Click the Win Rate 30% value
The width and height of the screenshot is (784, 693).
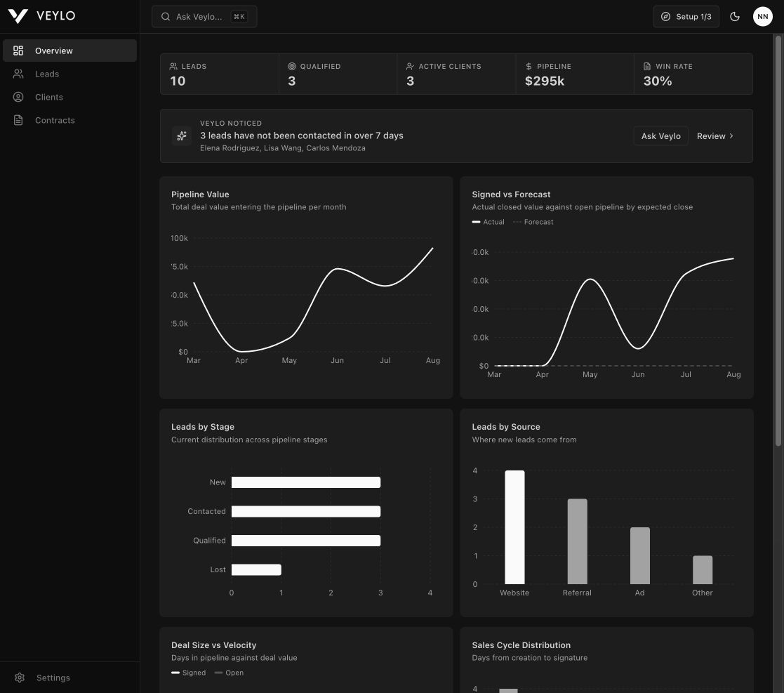pos(658,81)
